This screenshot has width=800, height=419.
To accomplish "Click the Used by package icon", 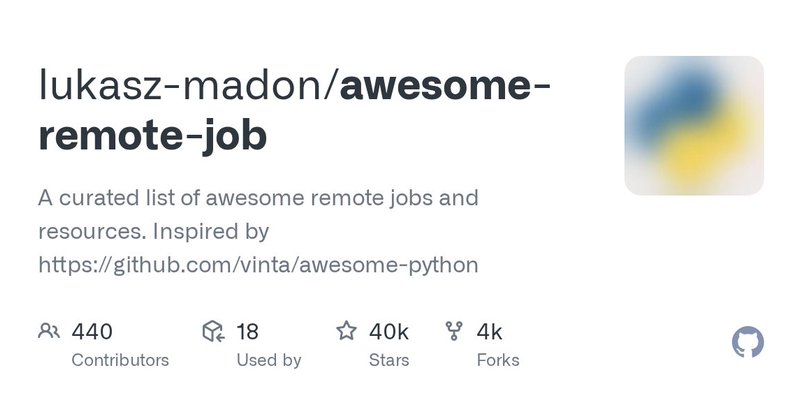I will (x=213, y=331).
